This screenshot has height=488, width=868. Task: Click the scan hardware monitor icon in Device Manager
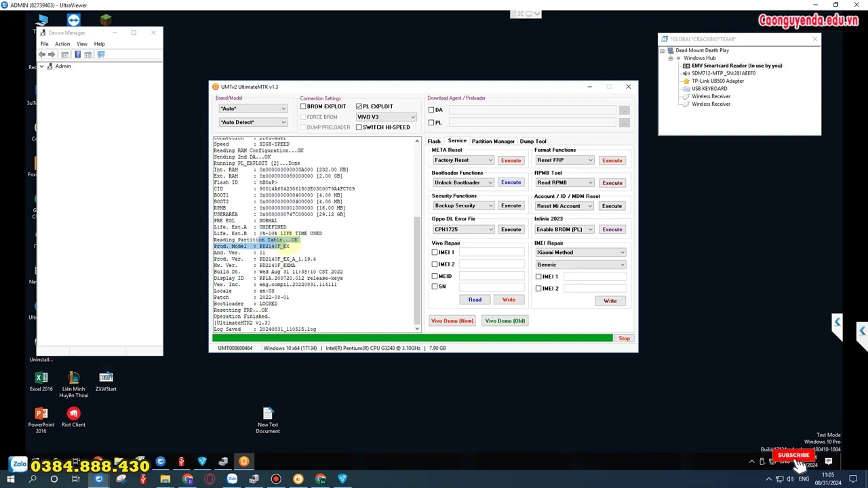(x=101, y=54)
